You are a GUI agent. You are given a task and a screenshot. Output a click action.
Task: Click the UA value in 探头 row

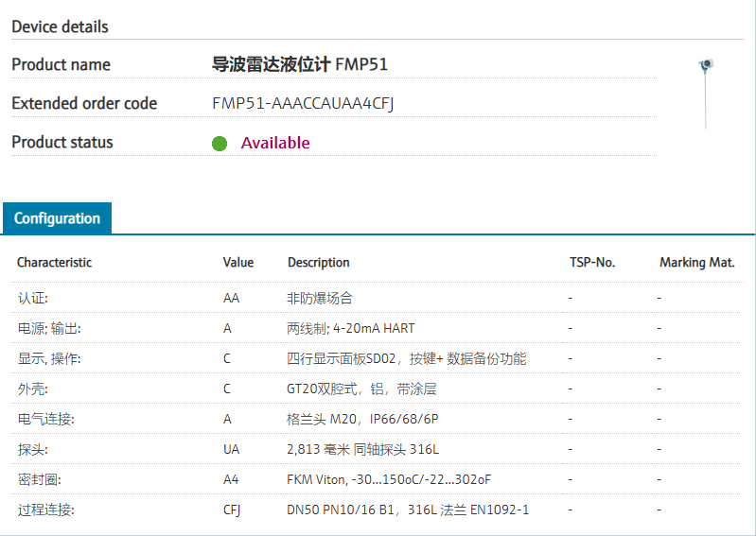tap(232, 449)
